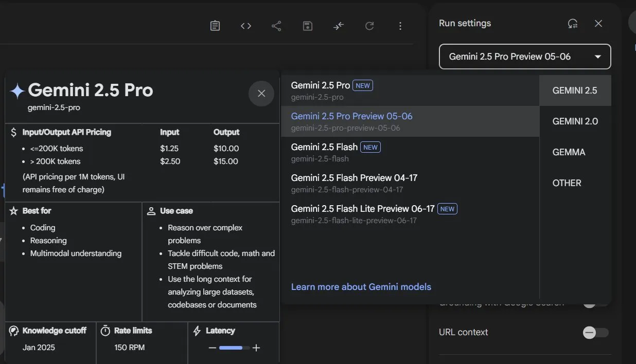Open the GEMMA model category

575,152
